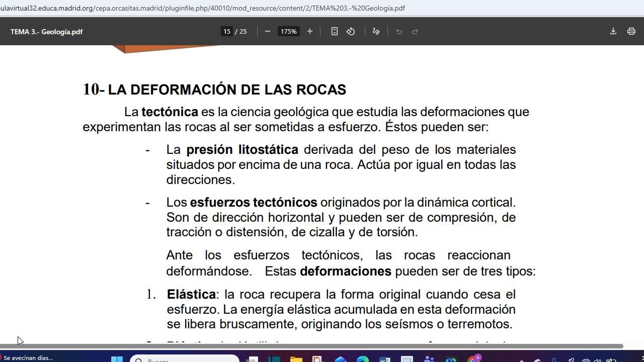Click the browser address bar URL
644x362 pixels.
pos(202,8)
